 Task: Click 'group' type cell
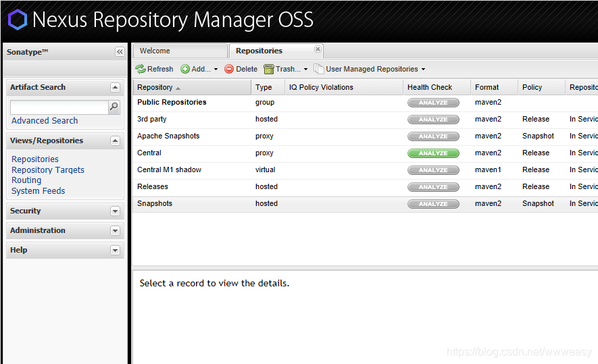point(265,103)
